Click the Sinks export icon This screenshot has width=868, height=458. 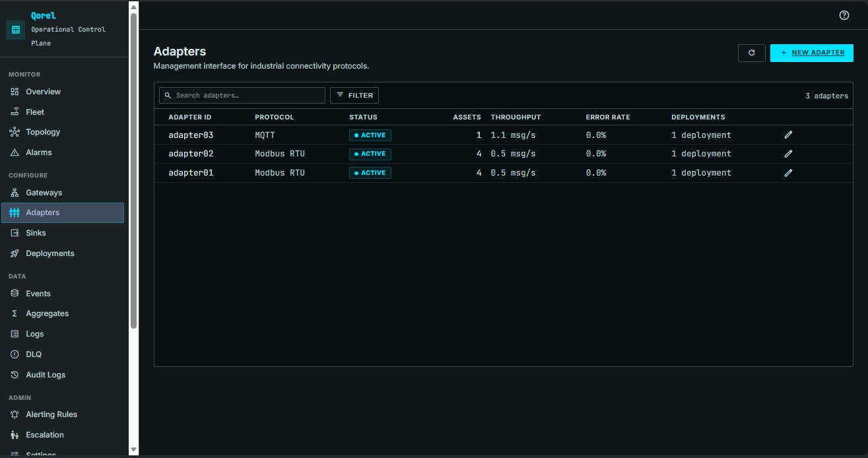[15, 233]
